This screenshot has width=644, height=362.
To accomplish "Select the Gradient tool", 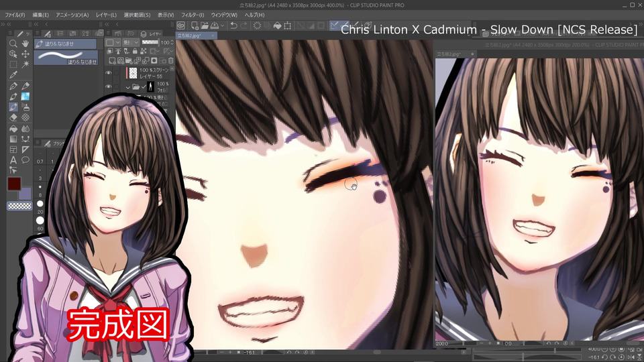I will [x=13, y=139].
